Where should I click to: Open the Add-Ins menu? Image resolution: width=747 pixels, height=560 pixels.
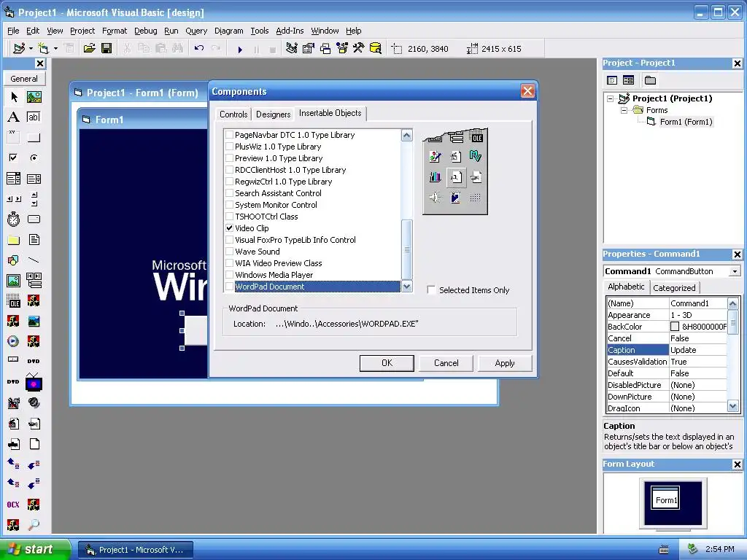point(290,31)
